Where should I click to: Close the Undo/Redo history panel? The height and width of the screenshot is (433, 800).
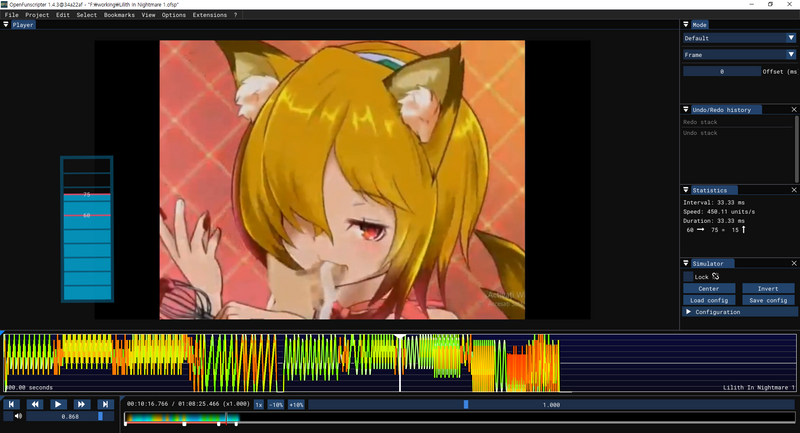[794, 110]
